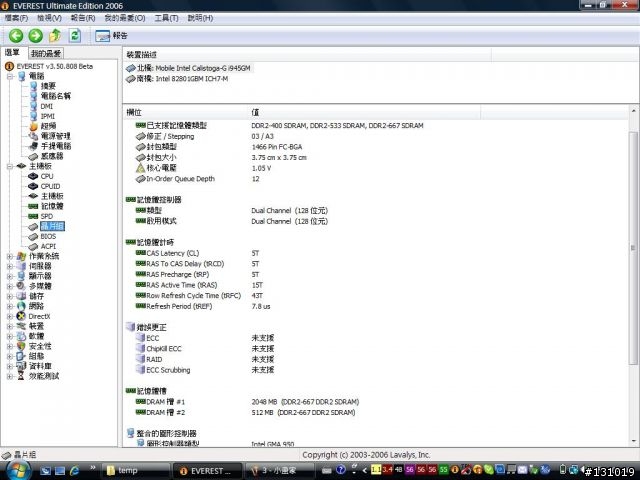This screenshot has height=480, width=640.
Task: Select the 組態 configuration category
Action: 36,356
